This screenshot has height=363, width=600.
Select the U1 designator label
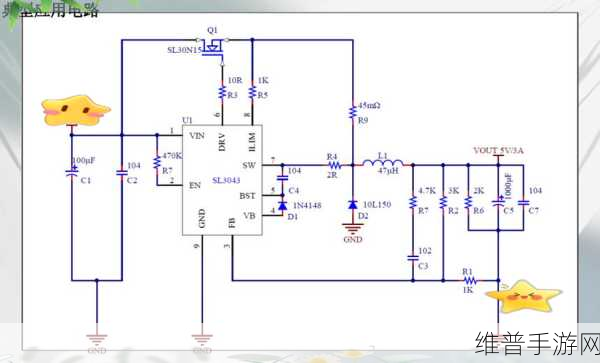[x=187, y=120]
